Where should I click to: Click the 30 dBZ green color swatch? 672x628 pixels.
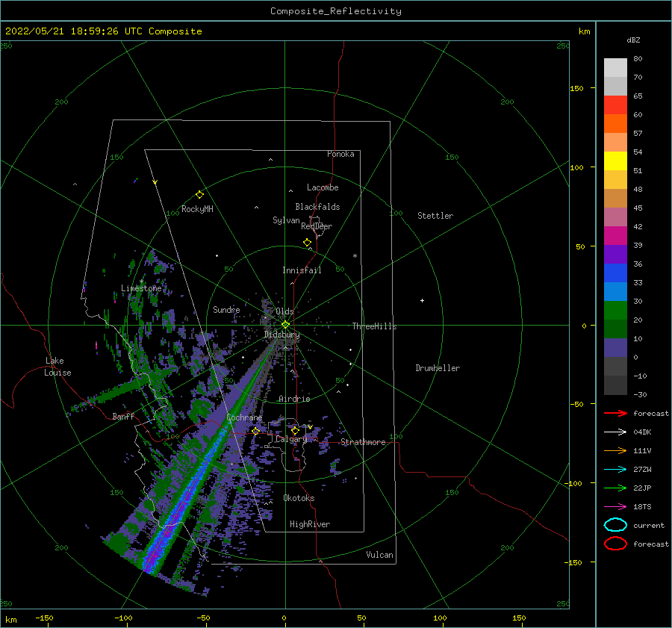click(615, 310)
